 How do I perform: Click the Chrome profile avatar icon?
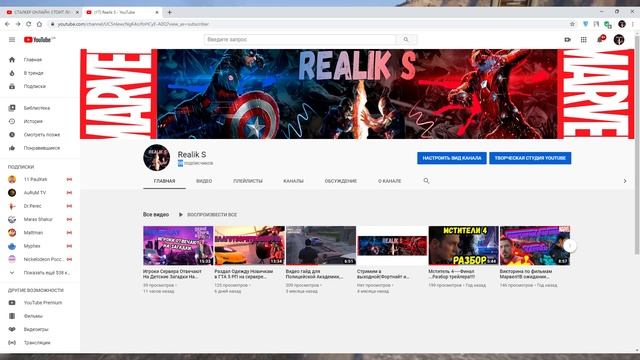point(622,24)
